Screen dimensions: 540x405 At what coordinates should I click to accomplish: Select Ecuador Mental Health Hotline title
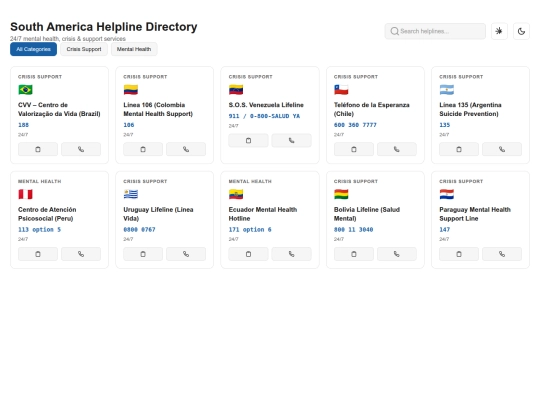pos(263,214)
